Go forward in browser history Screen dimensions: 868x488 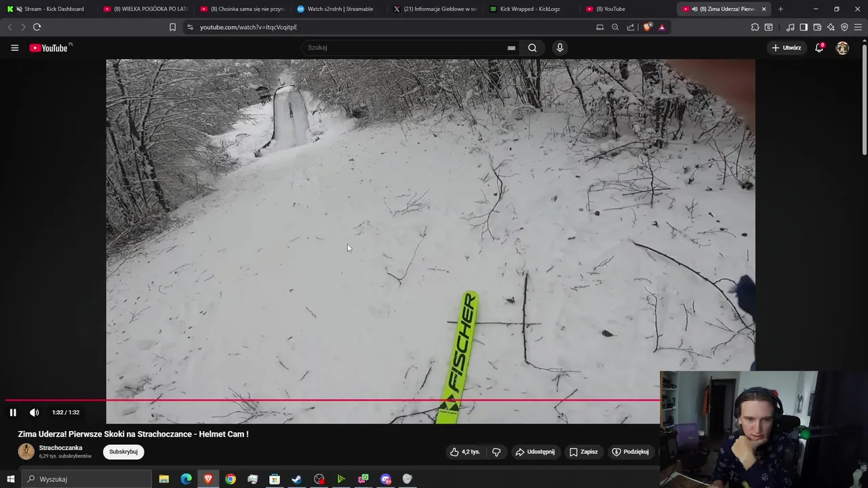[x=23, y=27]
